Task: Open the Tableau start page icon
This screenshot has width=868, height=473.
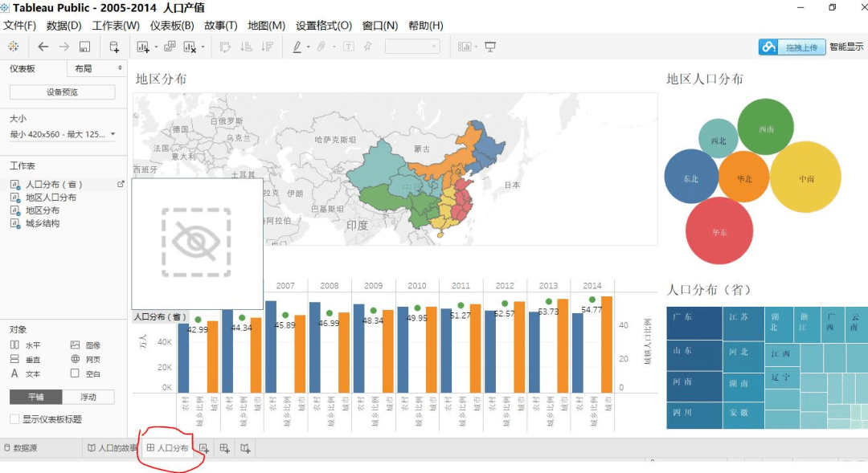Action: pos(14,47)
